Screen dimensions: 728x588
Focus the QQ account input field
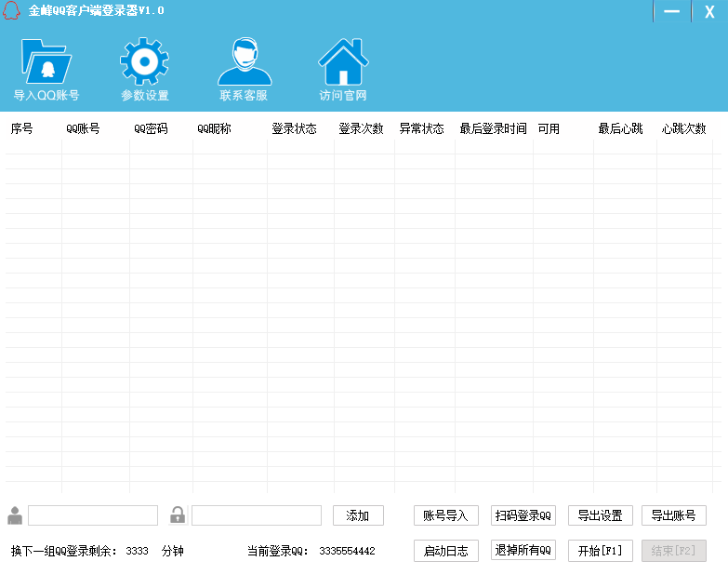point(93,515)
